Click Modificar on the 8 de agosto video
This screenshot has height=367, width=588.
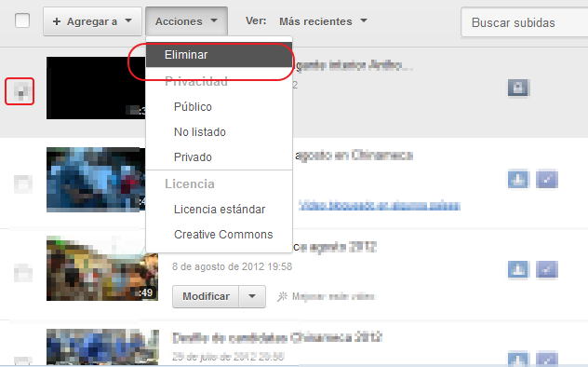coord(206,296)
